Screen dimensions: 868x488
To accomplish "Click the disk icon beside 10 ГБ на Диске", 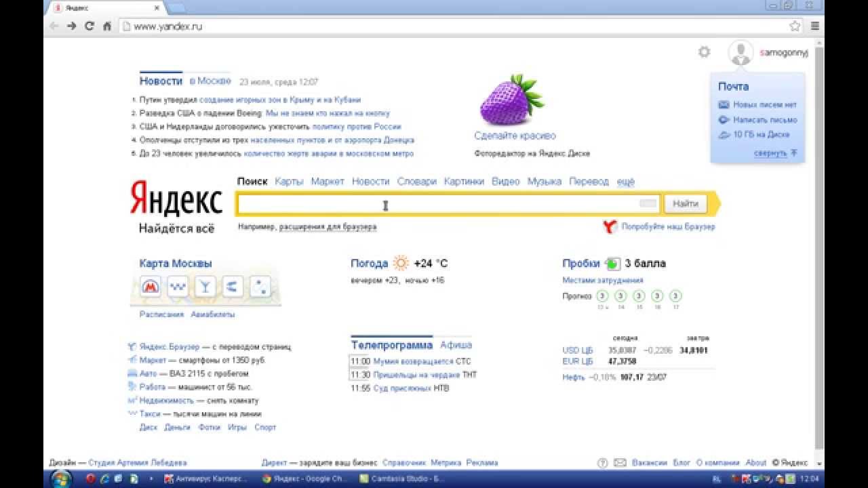I will point(724,135).
